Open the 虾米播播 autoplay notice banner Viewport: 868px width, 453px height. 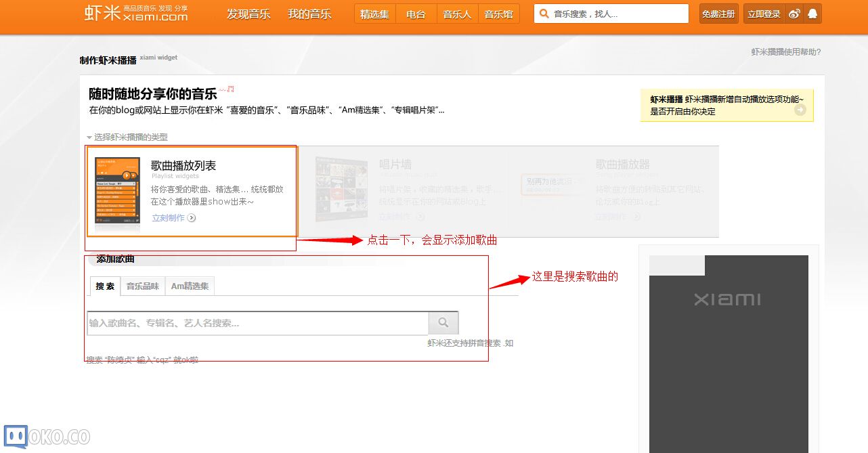(726, 105)
